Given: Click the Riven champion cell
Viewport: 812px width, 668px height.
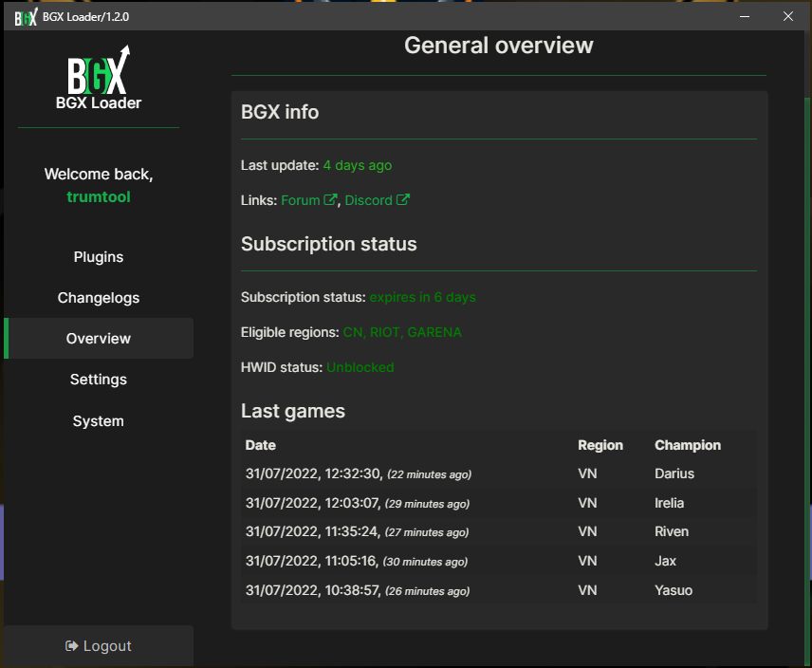Looking at the screenshot, I should coord(672,531).
